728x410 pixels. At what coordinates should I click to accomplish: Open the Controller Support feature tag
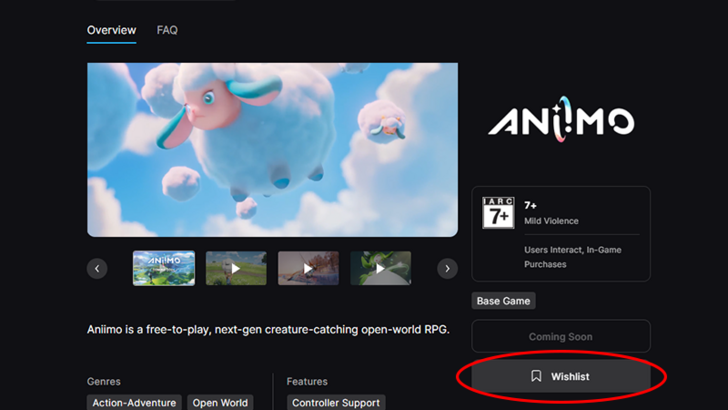(x=336, y=403)
